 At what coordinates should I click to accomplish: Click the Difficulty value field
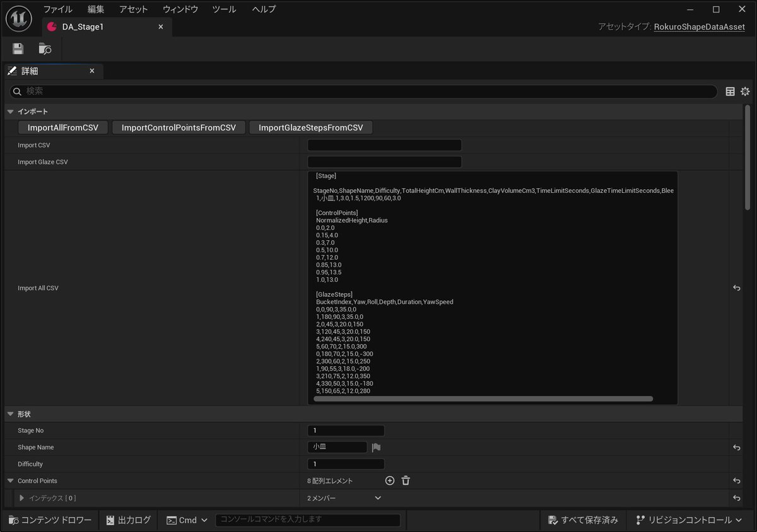coord(346,464)
